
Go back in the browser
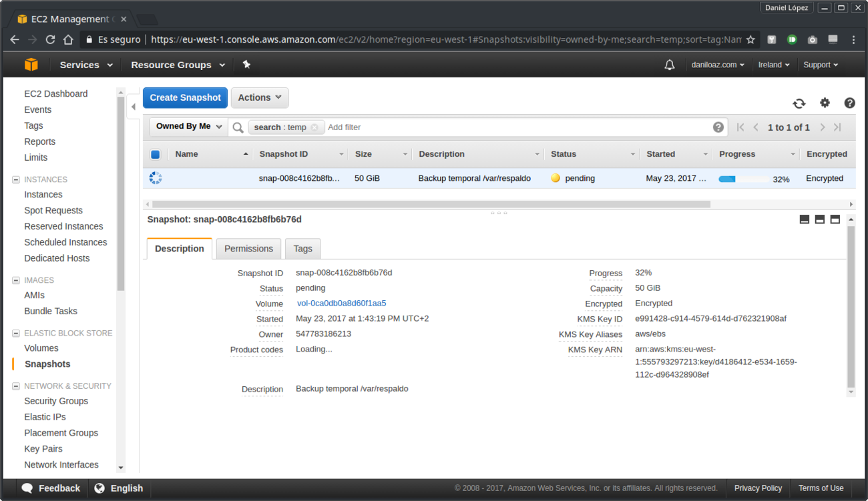[x=15, y=39]
